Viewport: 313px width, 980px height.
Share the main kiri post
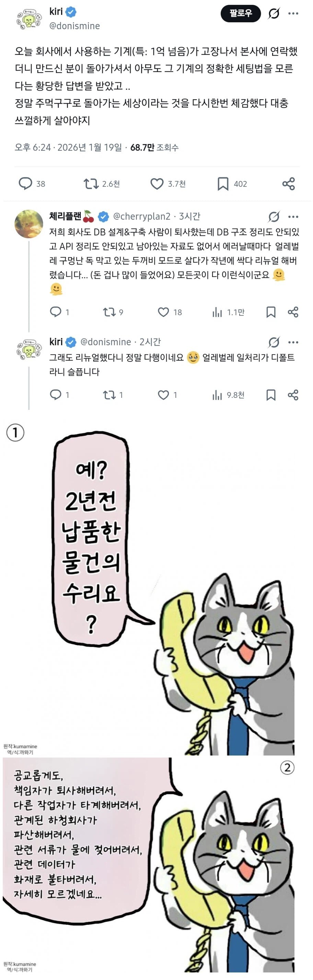coord(289,184)
